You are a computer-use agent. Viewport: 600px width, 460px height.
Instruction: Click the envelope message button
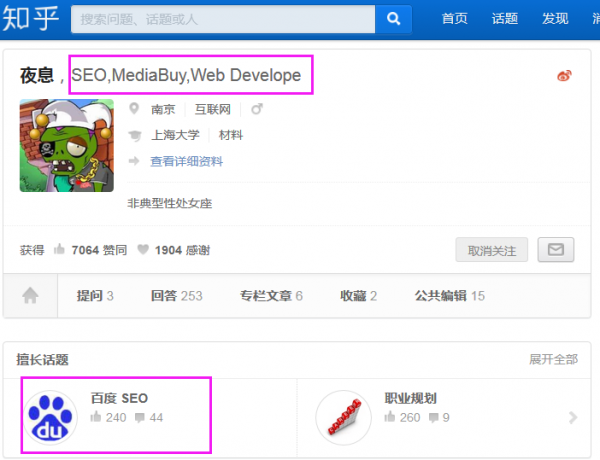point(556,250)
